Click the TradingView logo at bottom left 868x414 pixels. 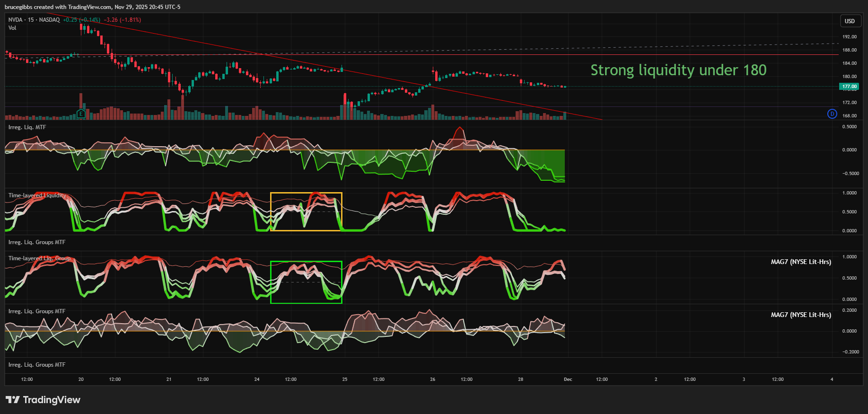point(43,400)
